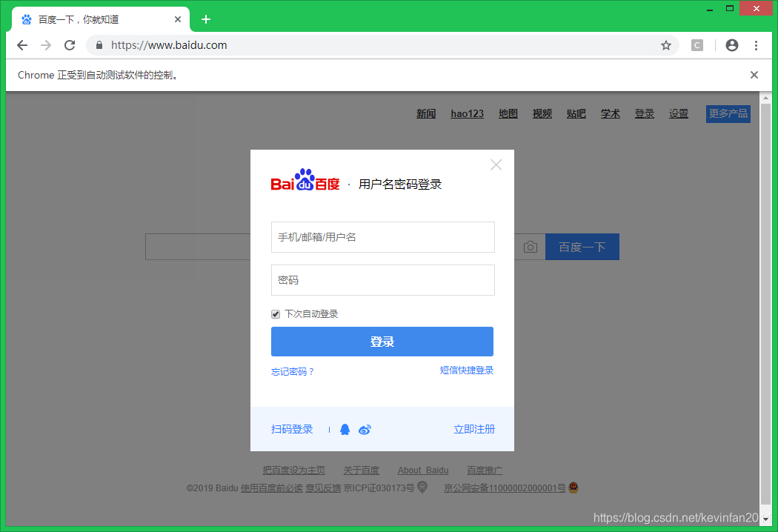This screenshot has height=532, width=778.
Task: Click 京公网安备11000002000001号 link
Action: [x=505, y=488]
